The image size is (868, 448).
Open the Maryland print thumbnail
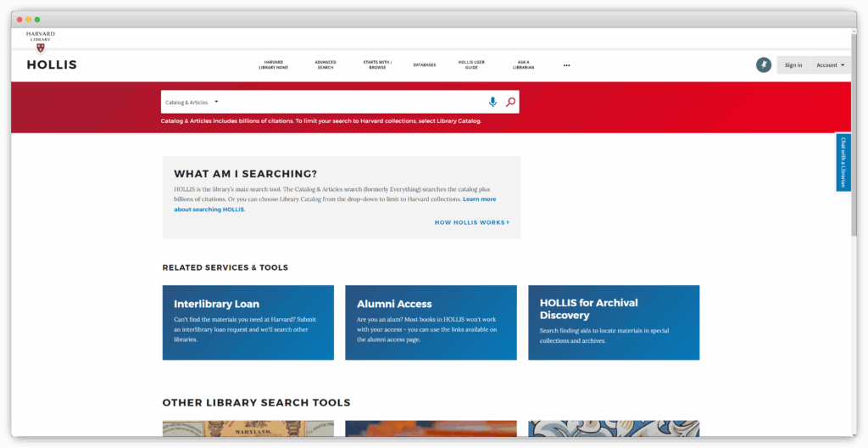click(x=248, y=428)
